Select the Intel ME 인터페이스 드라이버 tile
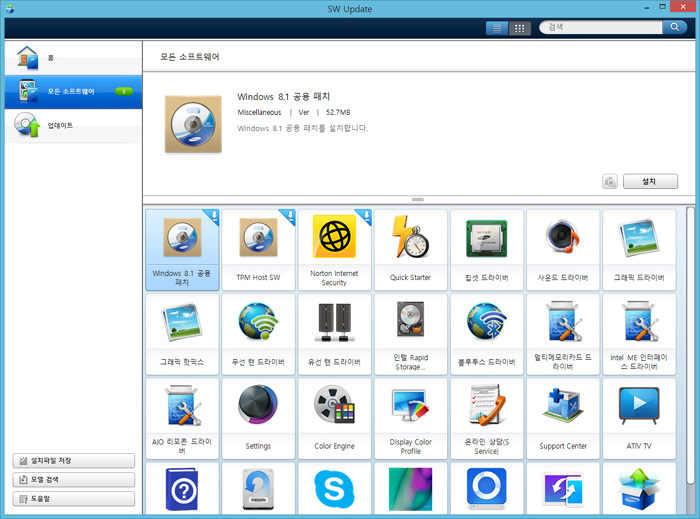Viewport: 700px width, 519px height. point(639,334)
